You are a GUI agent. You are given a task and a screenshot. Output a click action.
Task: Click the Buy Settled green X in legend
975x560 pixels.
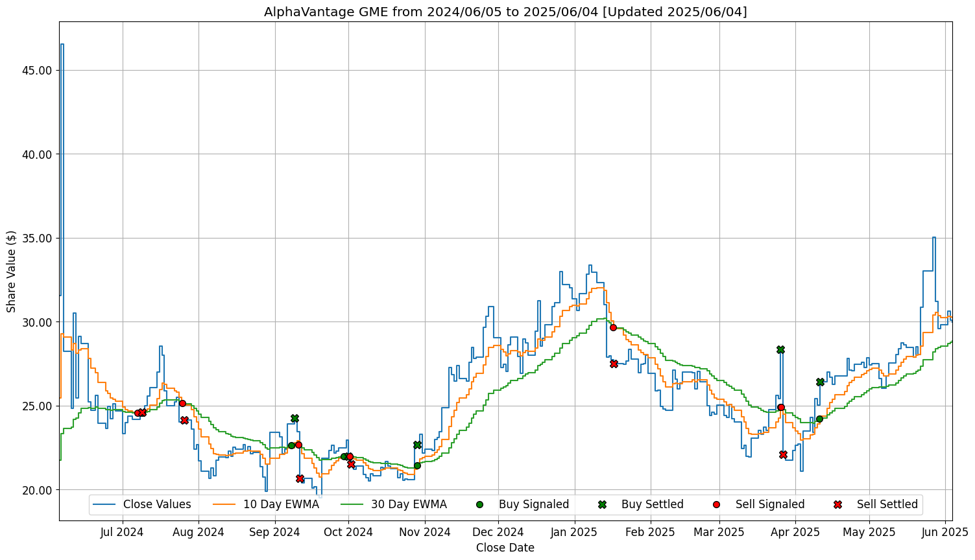[602, 504]
